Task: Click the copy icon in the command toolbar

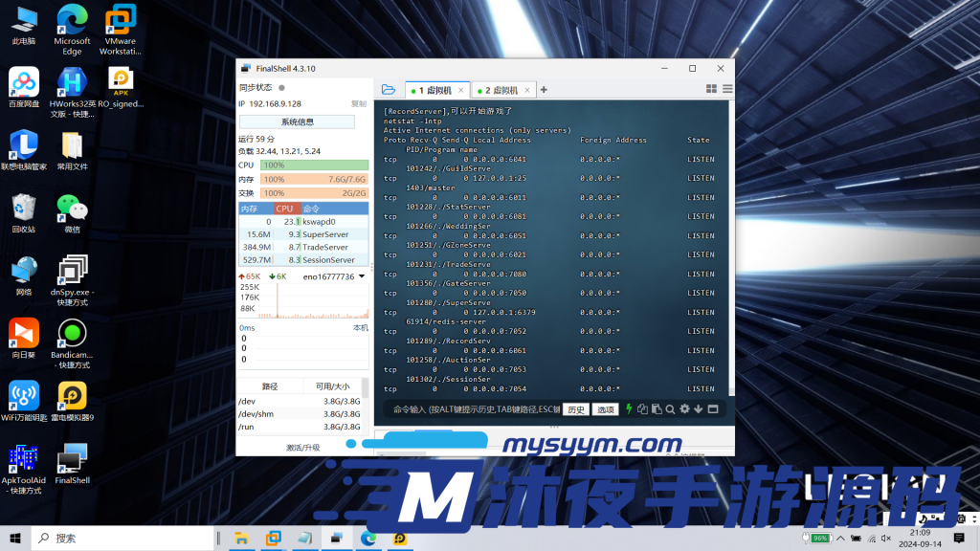Action: [642, 408]
